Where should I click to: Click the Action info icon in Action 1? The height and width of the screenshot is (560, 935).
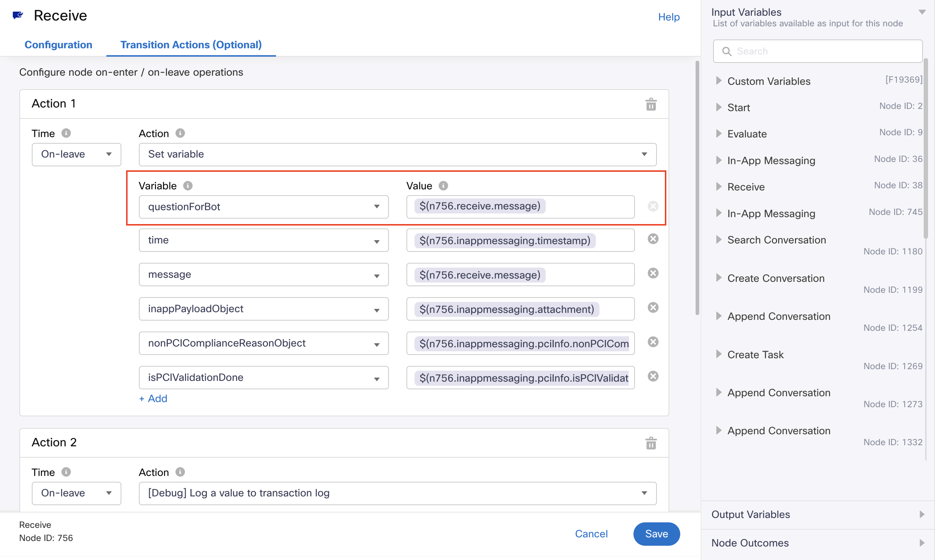point(180,133)
